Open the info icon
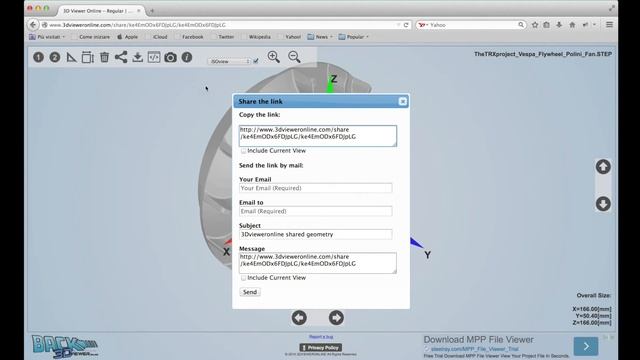The height and width of the screenshot is (360, 640). pyautogui.click(x=187, y=57)
